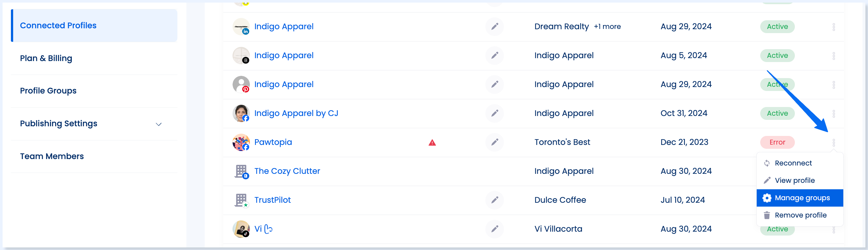Open the three-dot menu on Pawtopia row
The width and height of the screenshot is (868, 250).
coord(833,142)
